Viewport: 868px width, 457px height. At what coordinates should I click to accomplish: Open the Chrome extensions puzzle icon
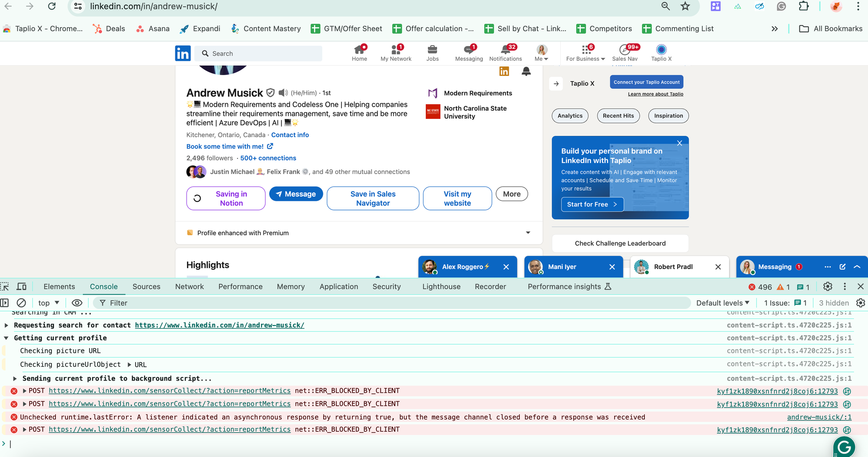[x=803, y=6]
